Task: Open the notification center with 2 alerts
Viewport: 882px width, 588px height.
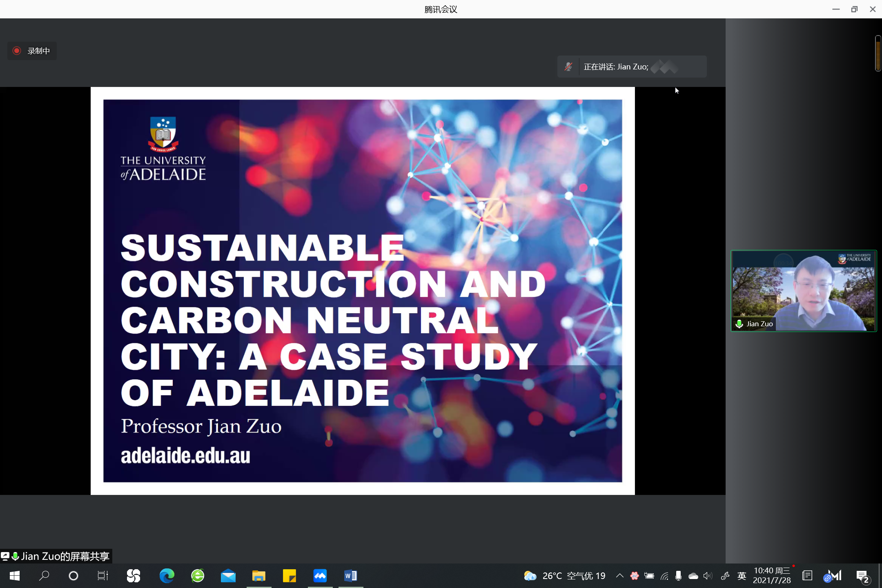Action: [862, 576]
